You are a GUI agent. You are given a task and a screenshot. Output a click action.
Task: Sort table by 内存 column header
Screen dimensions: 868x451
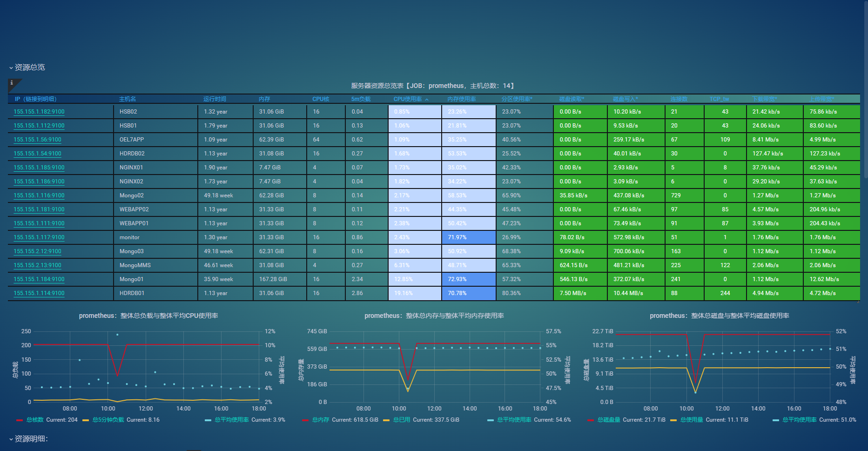tap(264, 99)
